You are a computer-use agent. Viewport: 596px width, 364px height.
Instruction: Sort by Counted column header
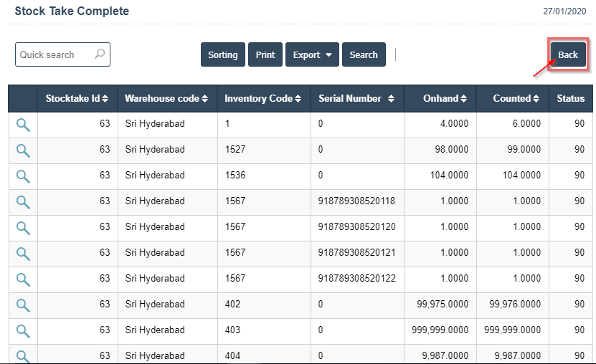tap(516, 99)
